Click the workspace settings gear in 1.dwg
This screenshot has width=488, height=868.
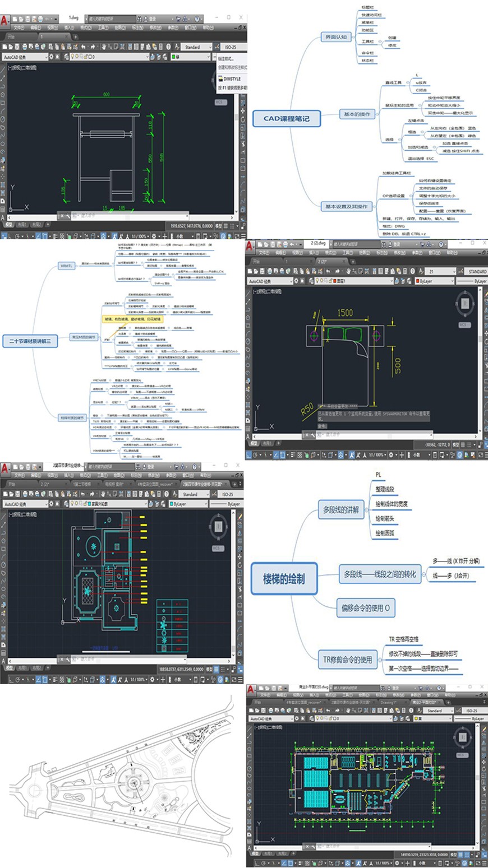(x=52, y=57)
